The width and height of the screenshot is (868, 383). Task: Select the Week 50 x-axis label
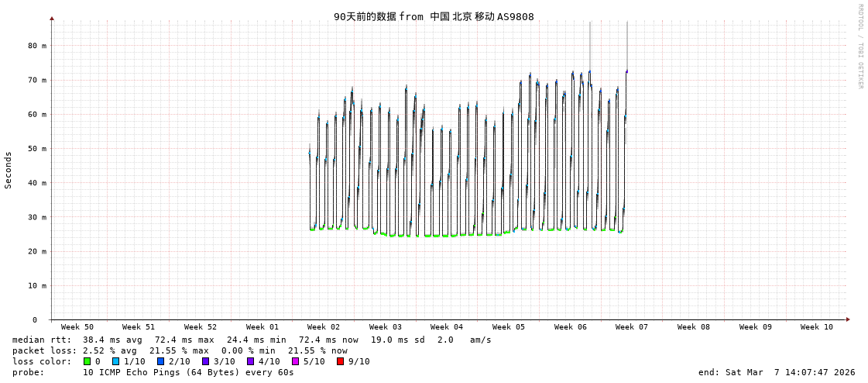[77, 327]
